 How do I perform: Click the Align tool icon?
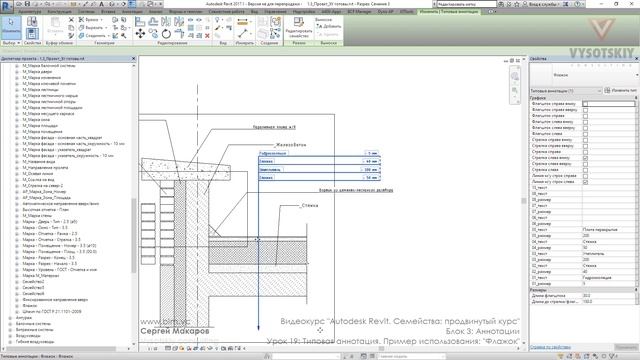(x=140, y=21)
